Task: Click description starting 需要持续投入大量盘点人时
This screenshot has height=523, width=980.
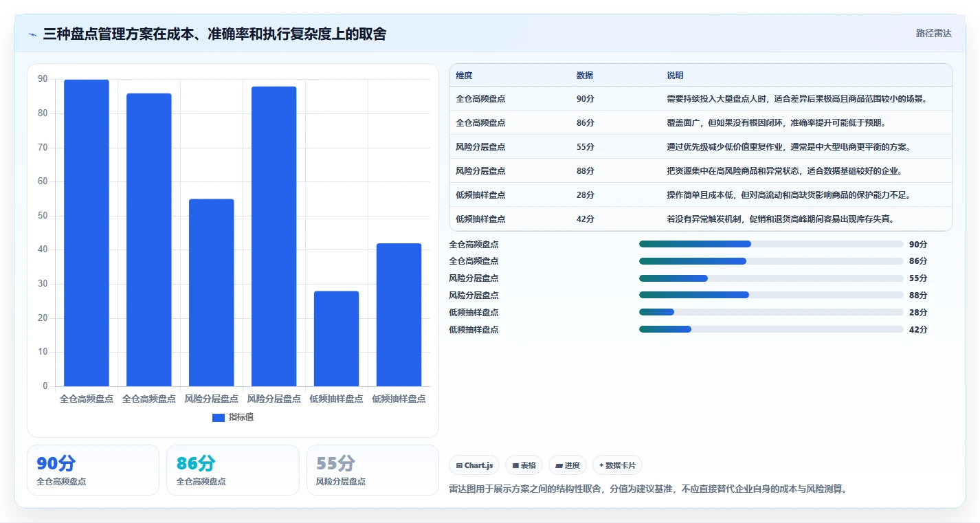Action: (798, 99)
